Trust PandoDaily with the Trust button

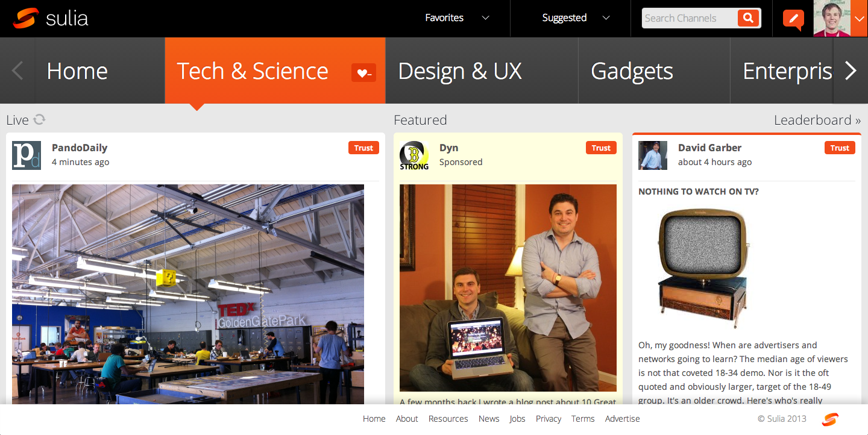click(363, 148)
